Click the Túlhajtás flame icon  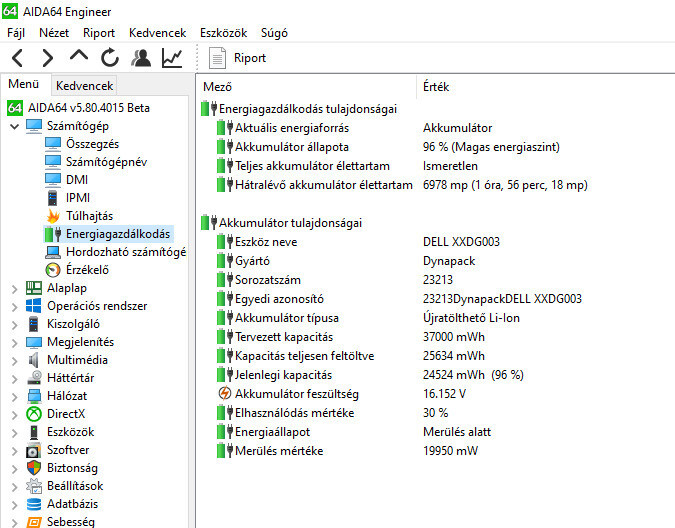(53, 216)
